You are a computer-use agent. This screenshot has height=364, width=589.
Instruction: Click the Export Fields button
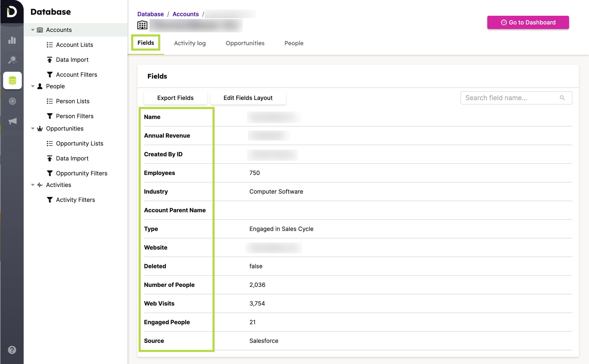(x=175, y=98)
